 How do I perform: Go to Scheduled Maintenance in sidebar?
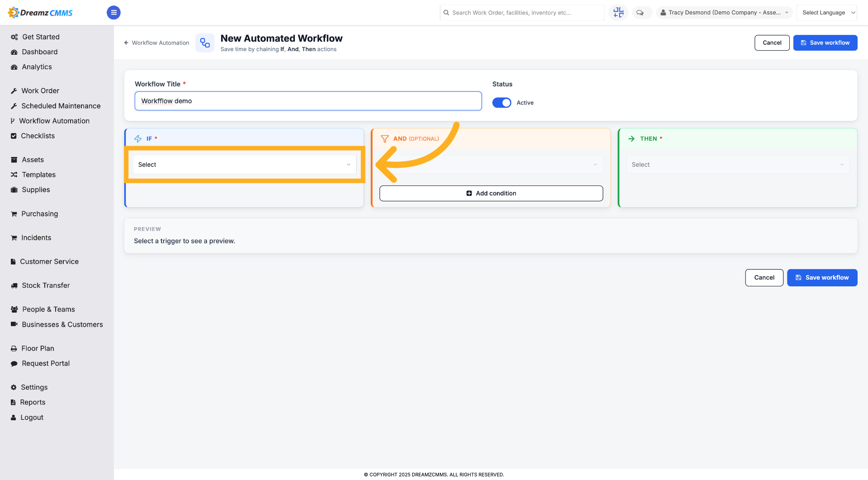point(61,106)
